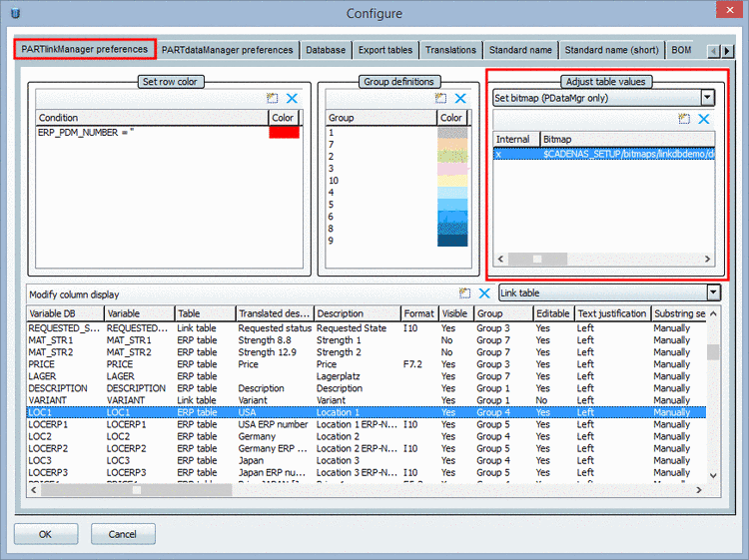Open the BOM tab
The width and height of the screenshot is (749, 560).
point(681,50)
